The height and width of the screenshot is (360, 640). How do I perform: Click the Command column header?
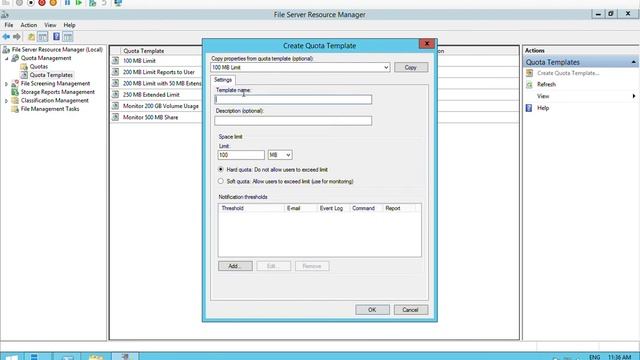click(x=366, y=208)
